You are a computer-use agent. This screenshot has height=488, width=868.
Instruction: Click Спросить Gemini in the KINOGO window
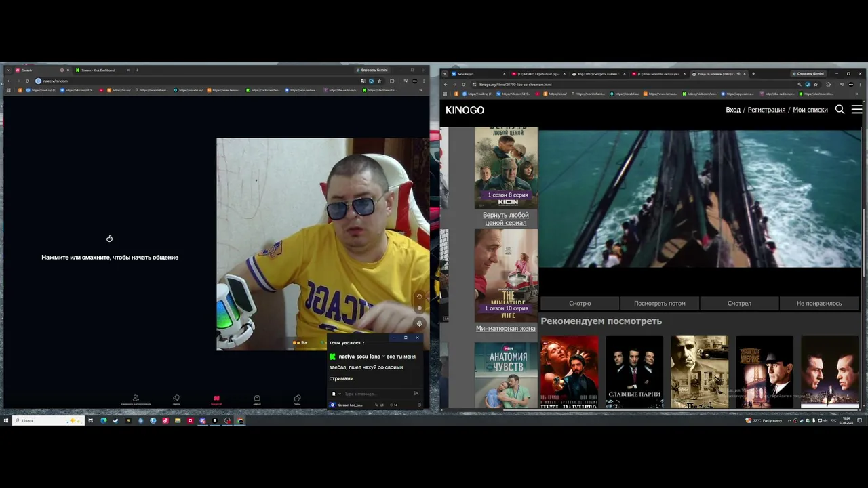coord(809,74)
